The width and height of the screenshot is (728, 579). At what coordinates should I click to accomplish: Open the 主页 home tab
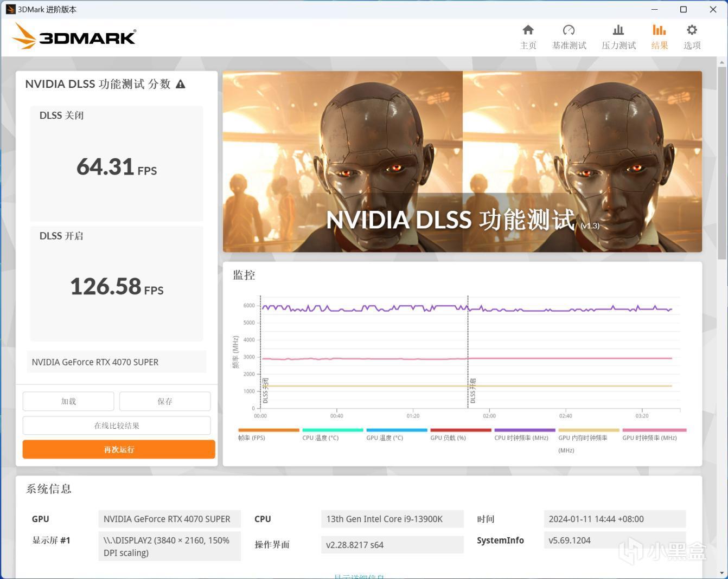click(x=528, y=37)
